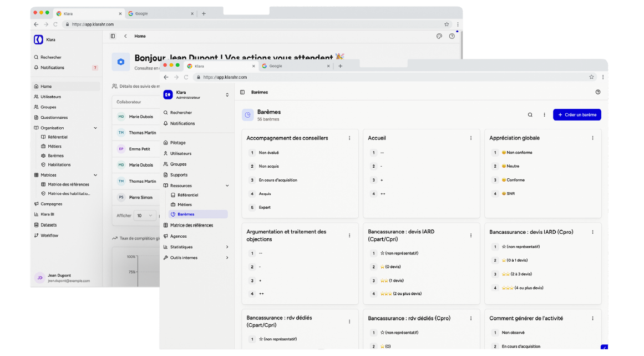The width and height of the screenshot is (644, 356).
Task: Collapse the Ressources section in front sidebar
Action: (x=227, y=186)
